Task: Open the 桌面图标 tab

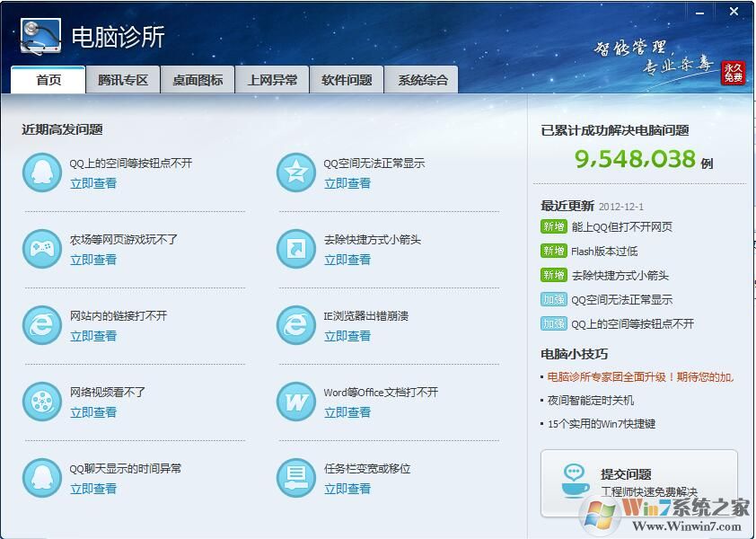Action: pos(197,79)
